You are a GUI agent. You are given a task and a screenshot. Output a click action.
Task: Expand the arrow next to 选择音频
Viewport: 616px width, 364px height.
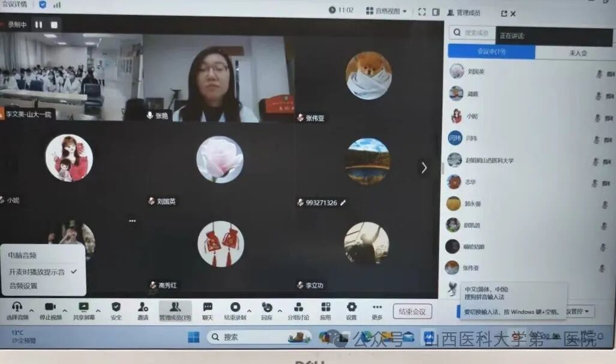32,310
